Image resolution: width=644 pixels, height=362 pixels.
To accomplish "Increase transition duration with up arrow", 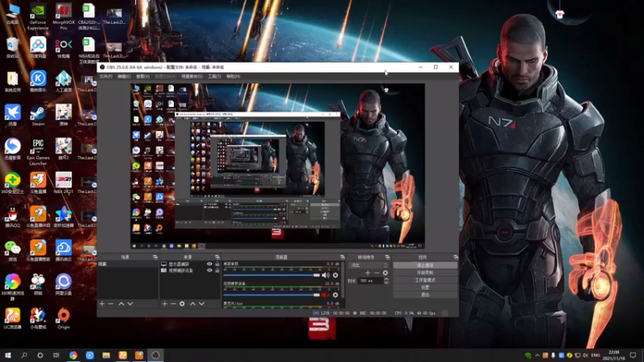I will point(386,279).
